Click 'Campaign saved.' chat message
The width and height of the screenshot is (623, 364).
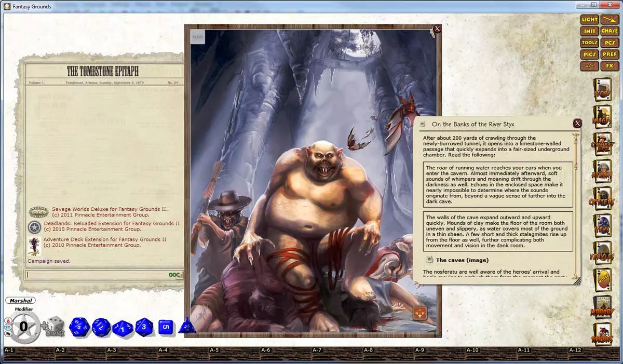[x=49, y=261]
